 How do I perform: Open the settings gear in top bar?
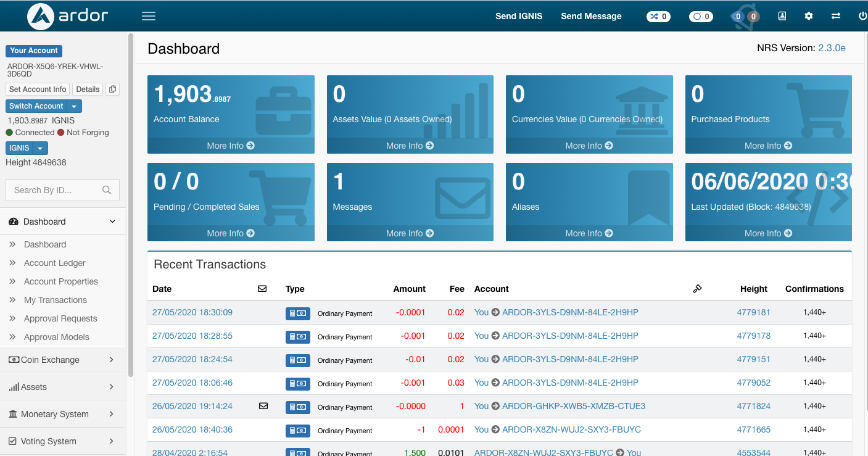(x=809, y=16)
